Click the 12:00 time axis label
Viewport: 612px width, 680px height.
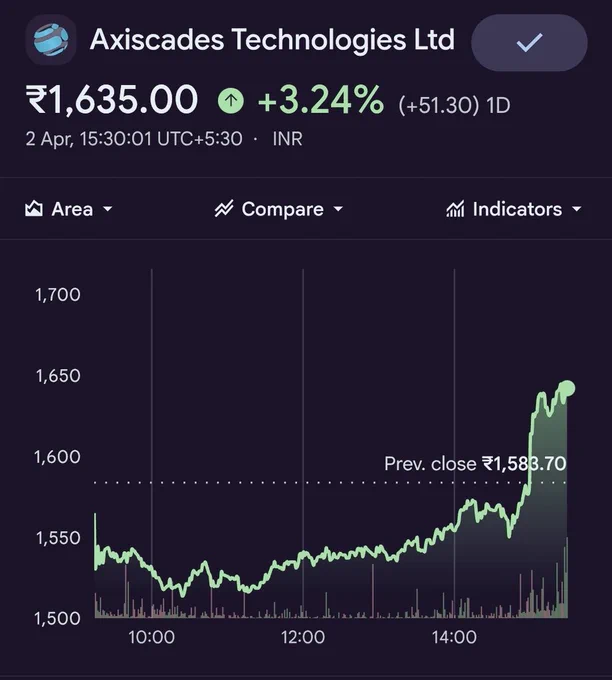tap(303, 638)
